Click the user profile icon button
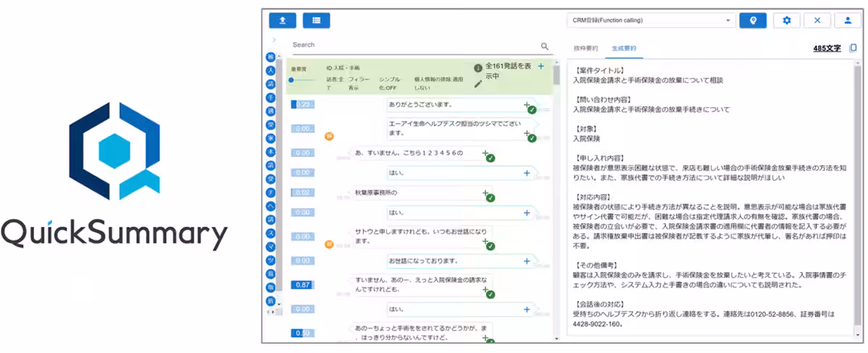 click(x=848, y=20)
